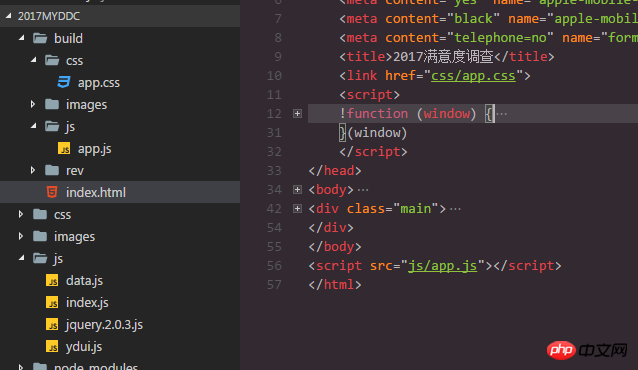Click the folded code ellipsis on line 12
638x370 pixels.
pyautogui.click(x=502, y=114)
